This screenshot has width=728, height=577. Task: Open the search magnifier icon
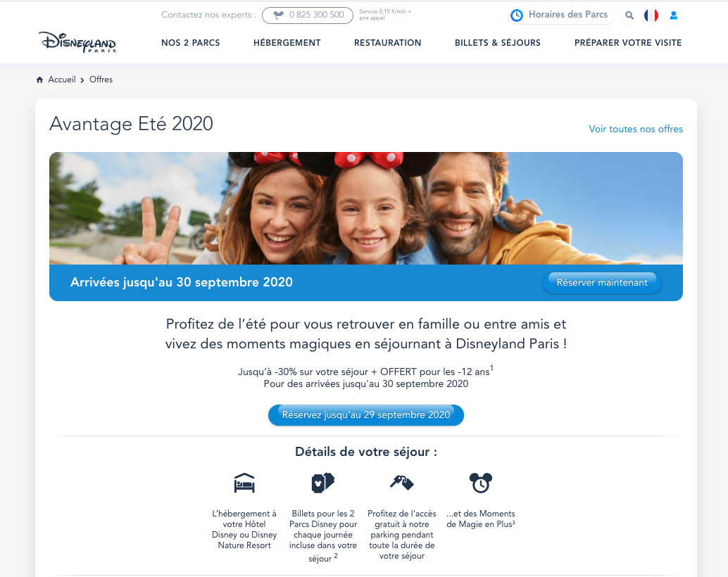[629, 15]
